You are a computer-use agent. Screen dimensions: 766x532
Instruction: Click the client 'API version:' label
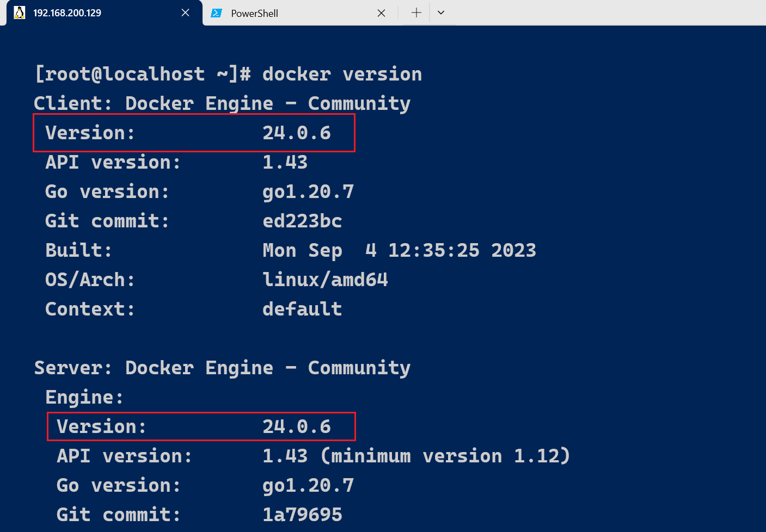113,162
